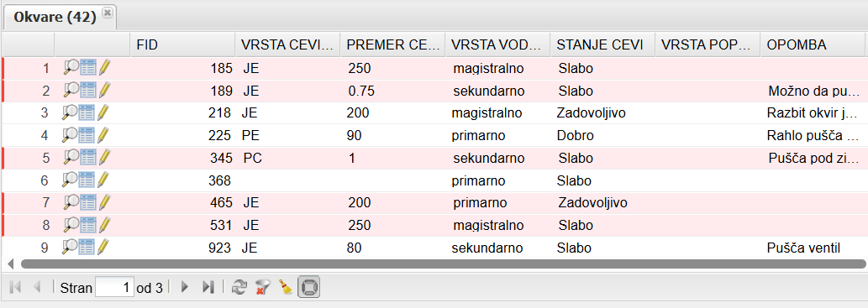Open attribute form icon for row 3
Screen dimensions: 868x308
point(88,112)
